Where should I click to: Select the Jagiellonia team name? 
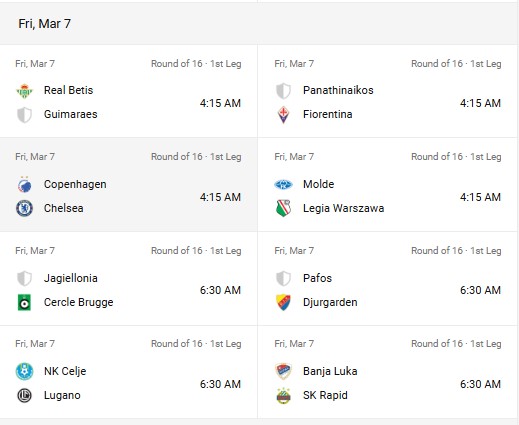click(70, 278)
